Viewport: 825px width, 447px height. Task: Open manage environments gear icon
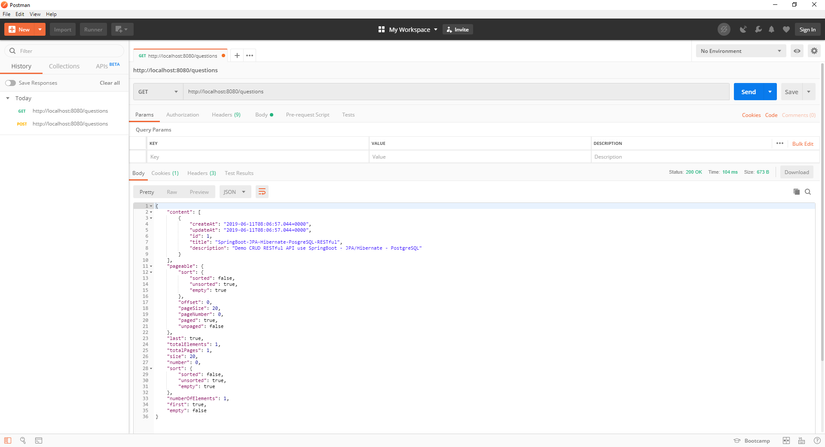(814, 51)
